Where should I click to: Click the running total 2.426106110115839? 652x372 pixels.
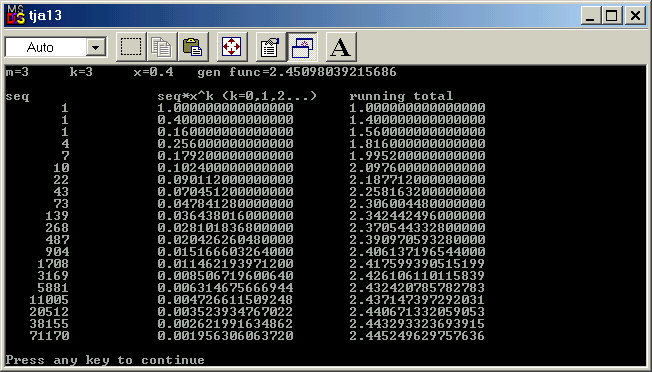(417, 276)
